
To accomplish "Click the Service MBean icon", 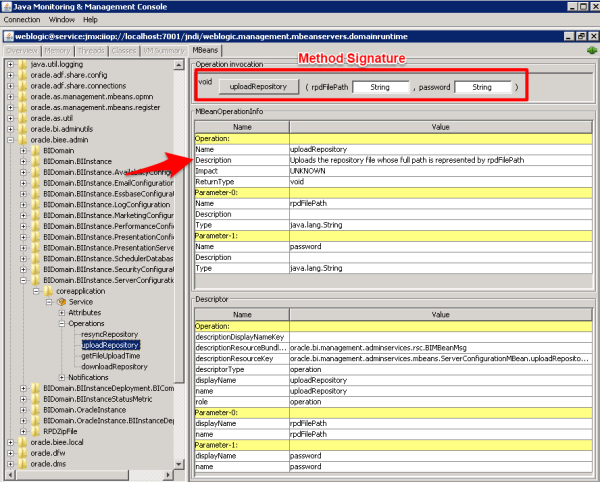I will coord(61,301).
